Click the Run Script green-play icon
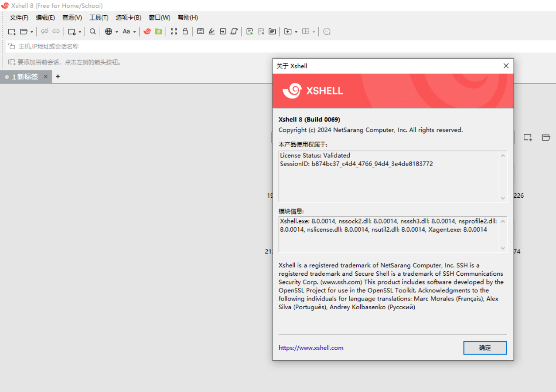The height and width of the screenshot is (392, 556). tap(250, 31)
